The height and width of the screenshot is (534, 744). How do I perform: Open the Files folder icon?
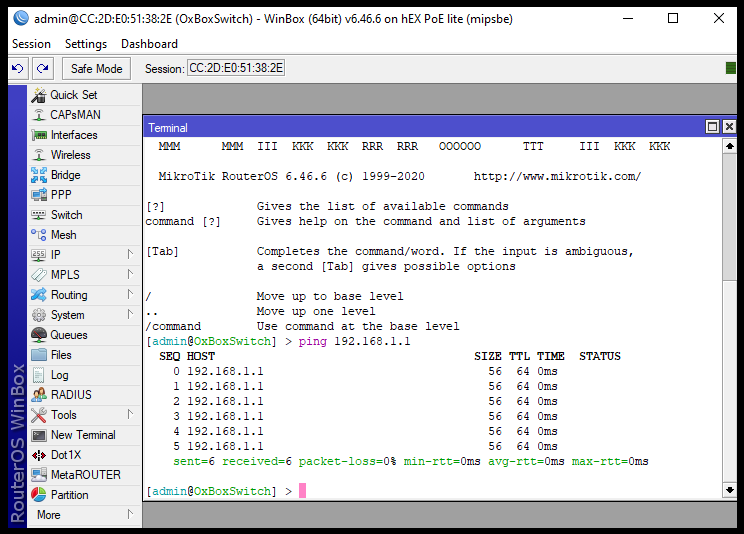38,355
